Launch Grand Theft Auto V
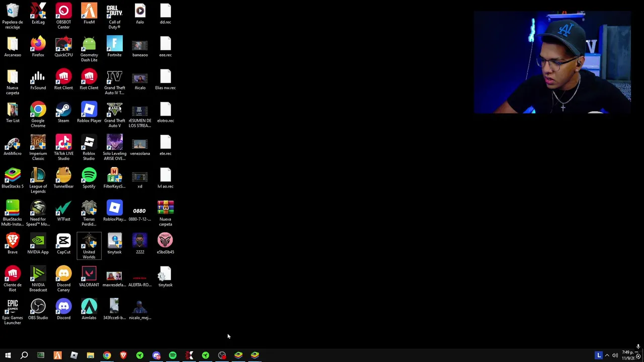The height and width of the screenshot is (362, 644). point(115,115)
